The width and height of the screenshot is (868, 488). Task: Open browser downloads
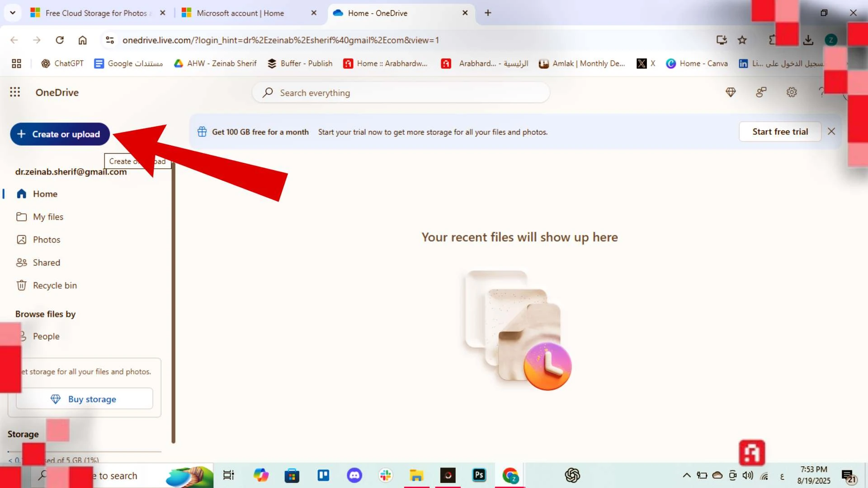pyautogui.click(x=808, y=40)
